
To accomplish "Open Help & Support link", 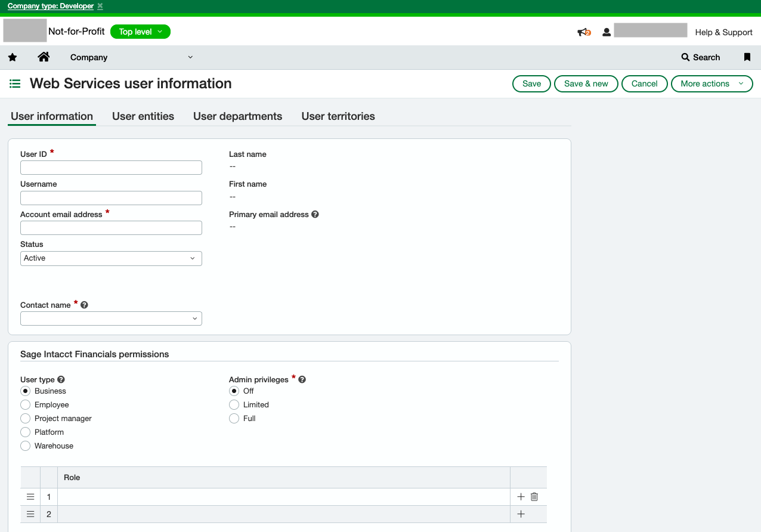I will click(723, 32).
